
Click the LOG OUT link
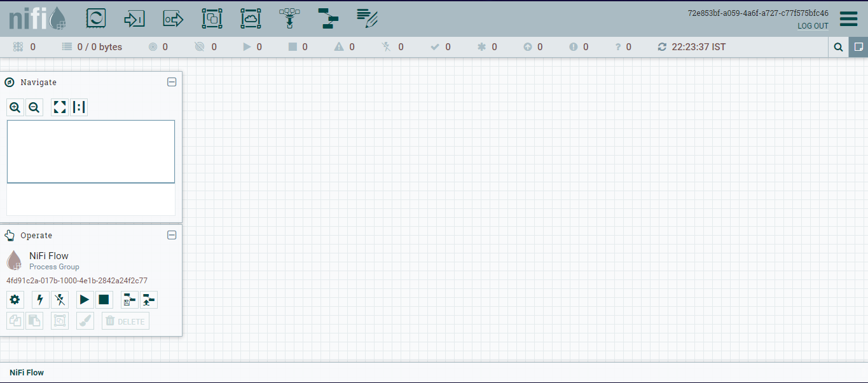(813, 26)
